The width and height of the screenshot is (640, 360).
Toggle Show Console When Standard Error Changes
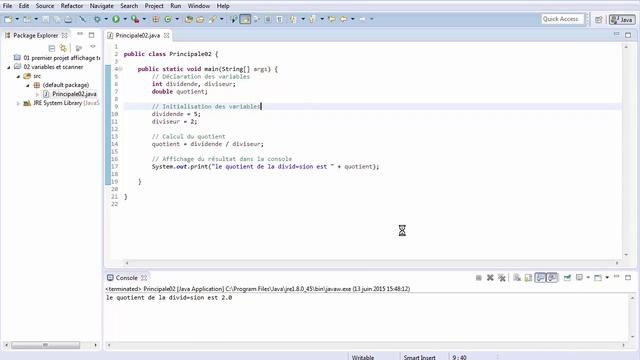point(552,278)
